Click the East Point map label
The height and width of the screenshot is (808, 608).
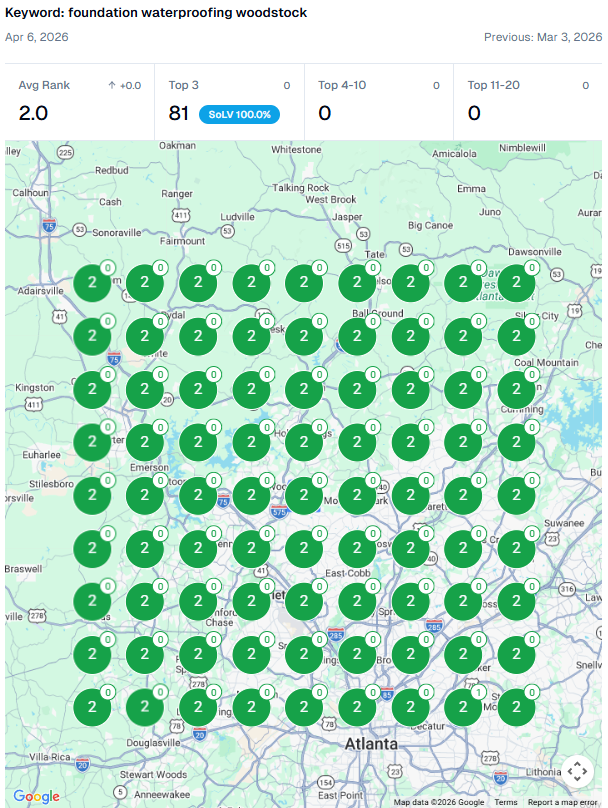click(340, 795)
